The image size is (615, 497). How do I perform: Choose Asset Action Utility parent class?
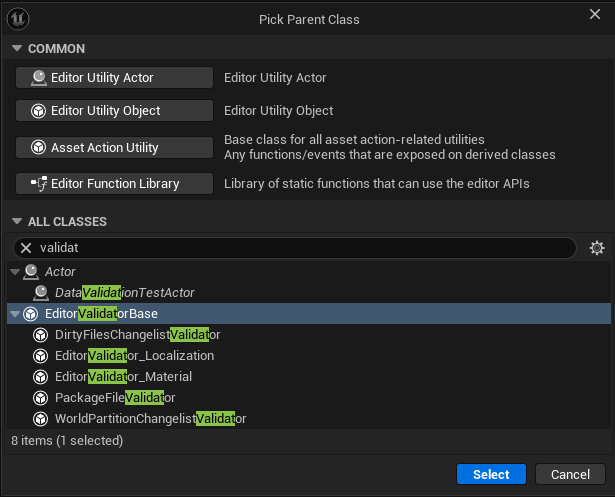coord(114,148)
